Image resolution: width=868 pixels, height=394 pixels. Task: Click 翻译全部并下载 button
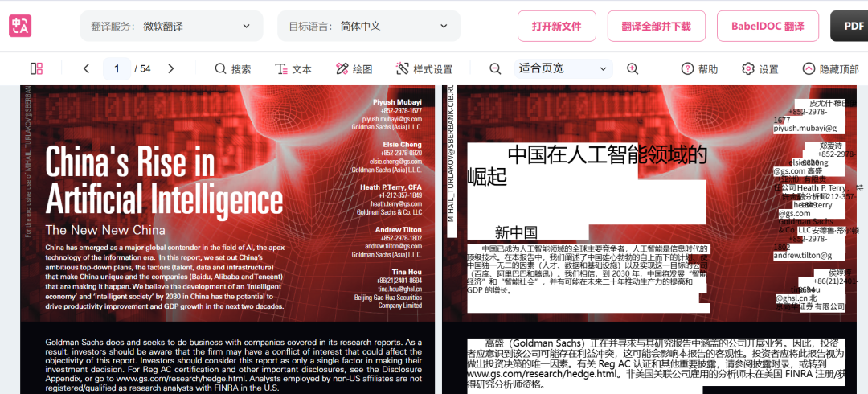657,26
